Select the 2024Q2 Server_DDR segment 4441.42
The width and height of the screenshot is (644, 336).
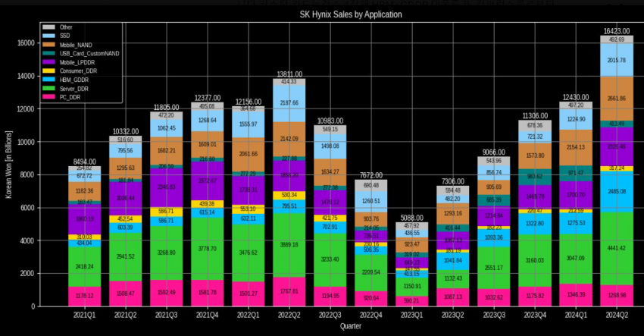(x=618, y=247)
